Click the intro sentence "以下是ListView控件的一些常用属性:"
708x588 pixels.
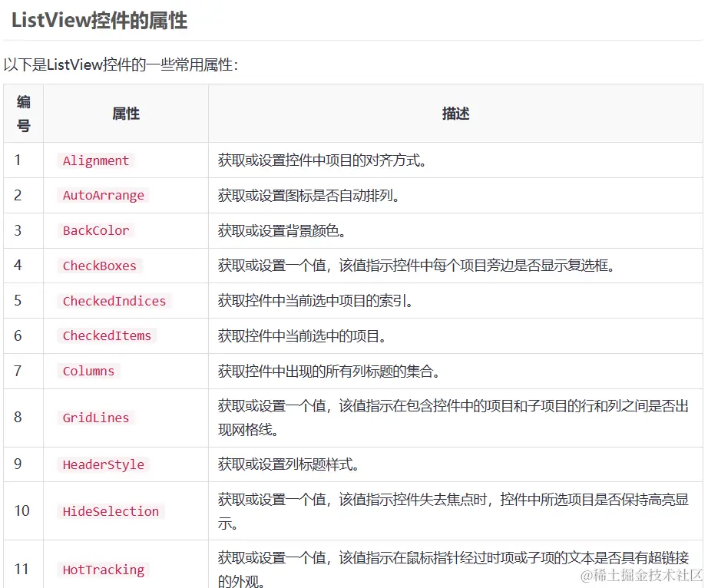121,64
